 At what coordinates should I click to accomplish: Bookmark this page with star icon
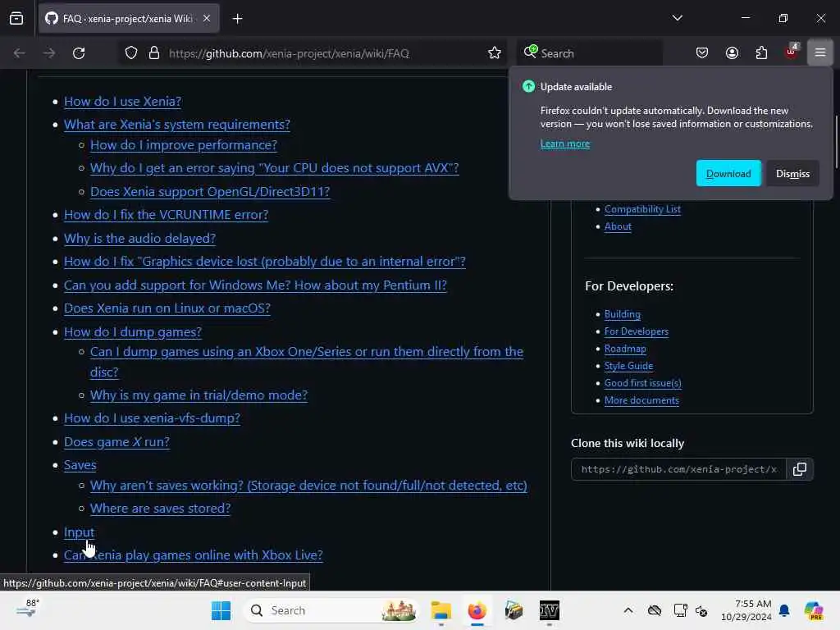495,53
